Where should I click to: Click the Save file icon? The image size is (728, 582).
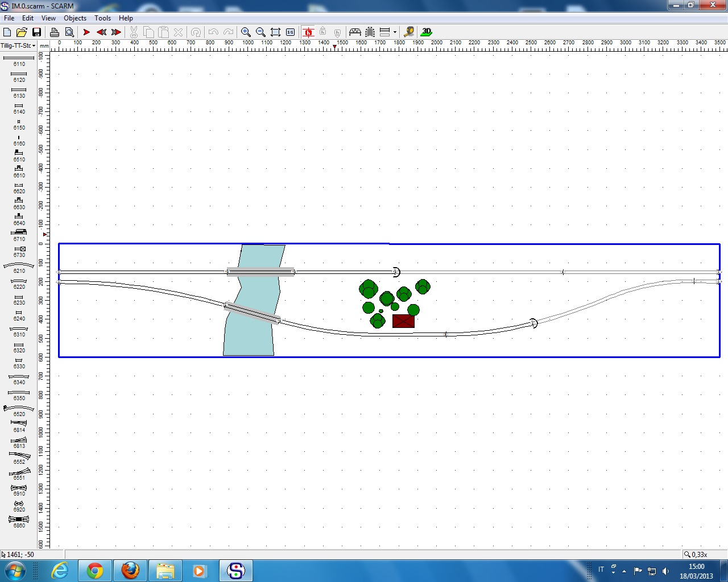click(x=36, y=32)
